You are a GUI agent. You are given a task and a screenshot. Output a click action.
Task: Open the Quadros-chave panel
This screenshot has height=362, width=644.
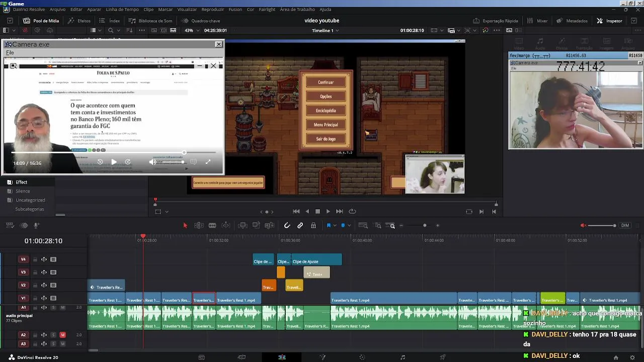pyautogui.click(x=201, y=21)
